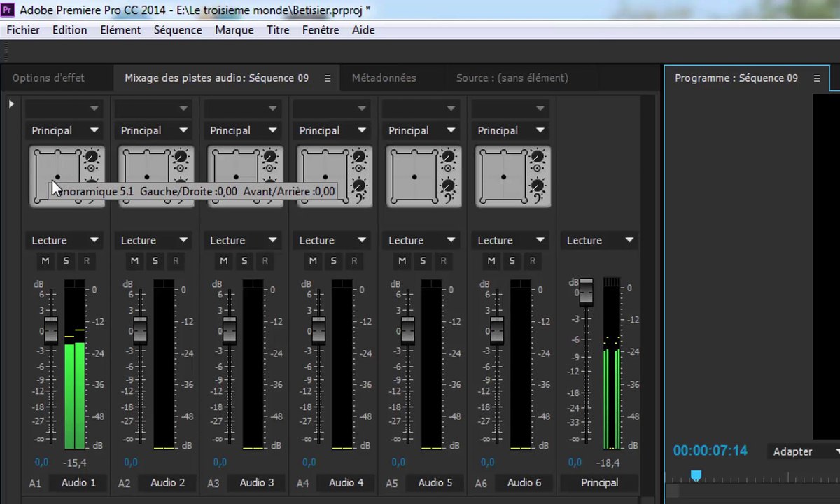Click the 00:00:07:14 timecode in Programme monitor
Viewport: 840px width, 504px height.
pos(710,451)
